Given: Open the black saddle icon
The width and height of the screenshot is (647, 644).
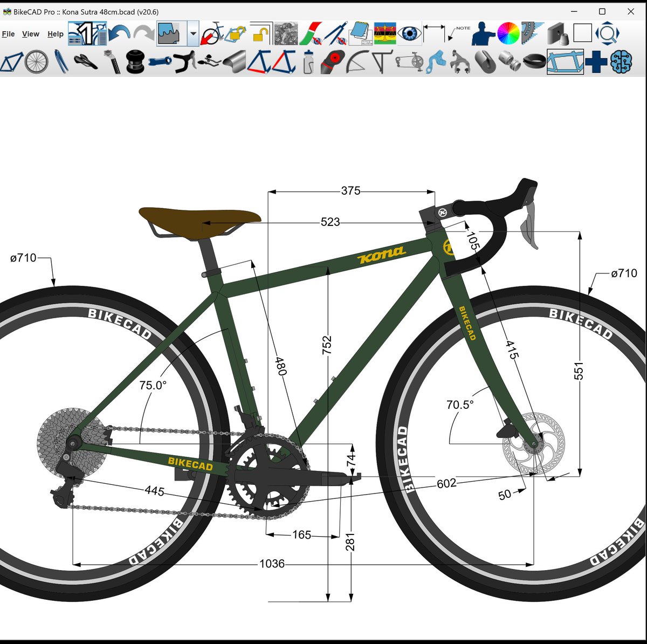Looking at the screenshot, I should (86, 61).
